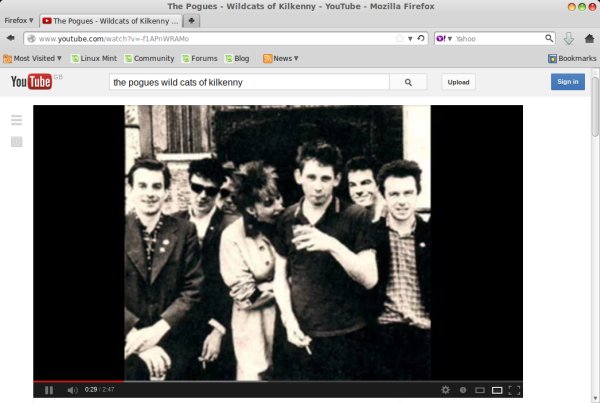This screenshot has width=600, height=403.
Task: Pause the video playback
Action: tap(49, 390)
